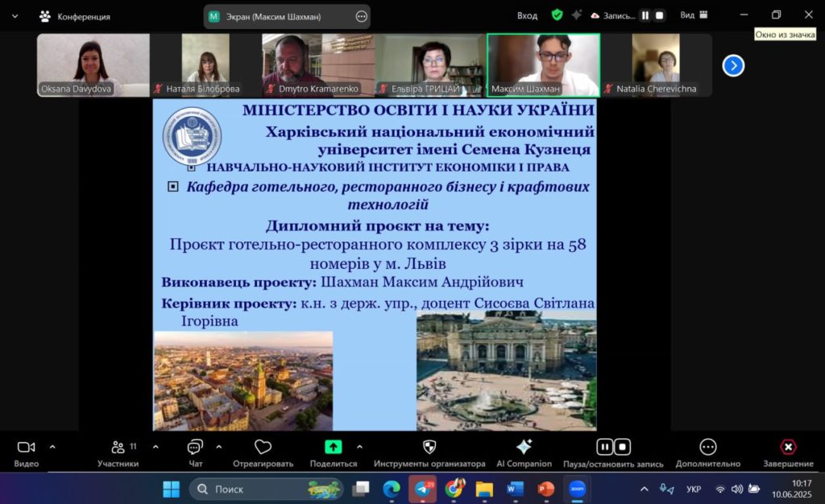
Task: Click the Отреагировать heart reactions icon
Action: [x=263, y=448]
